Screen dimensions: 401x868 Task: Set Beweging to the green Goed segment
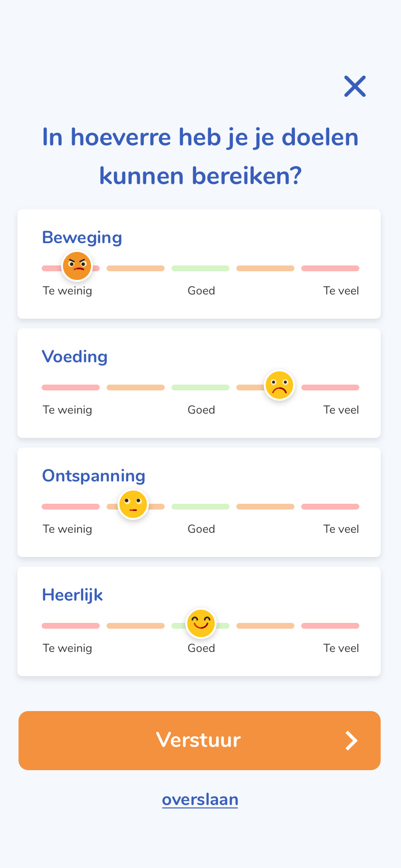click(200, 268)
